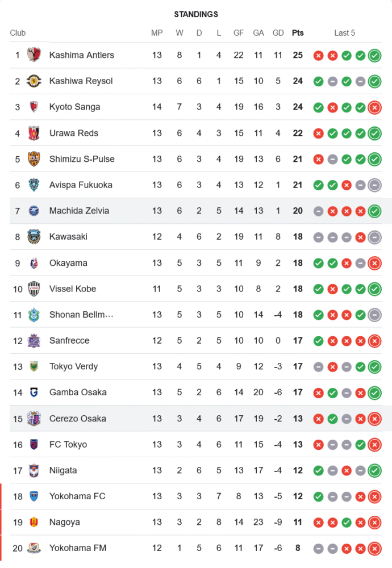This screenshot has width=392, height=568.
Task: Click the Kashiwa Reysol club crest
Action: [34, 81]
